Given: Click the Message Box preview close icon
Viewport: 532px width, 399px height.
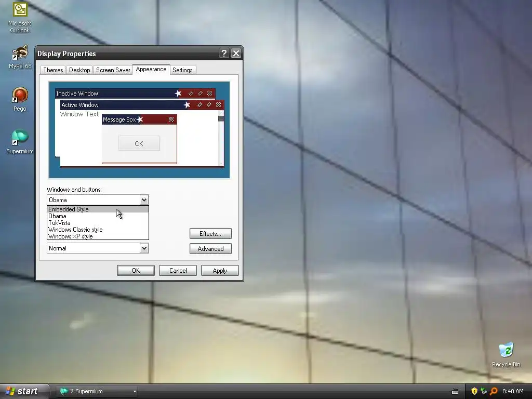Looking at the screenshot, I should [x=171, y=119].
